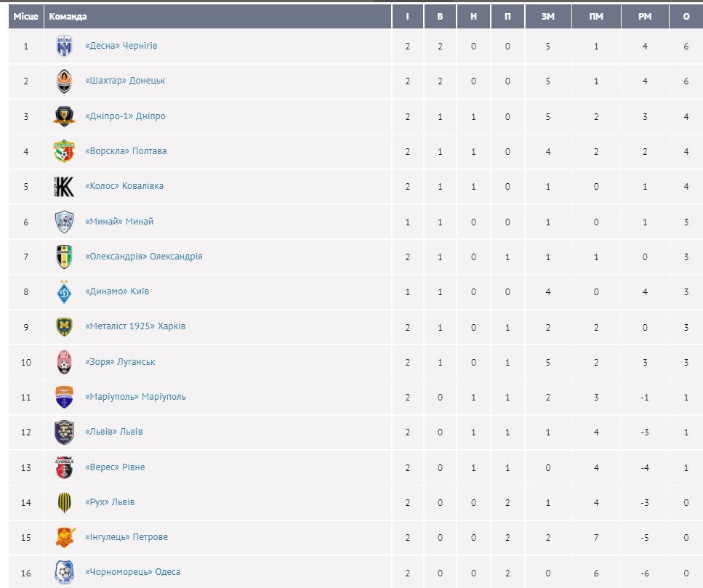This screenshot has height=588, width=703.
Task: Click the Kolos Kovalivka logo icon
Action: coord(65,186)
